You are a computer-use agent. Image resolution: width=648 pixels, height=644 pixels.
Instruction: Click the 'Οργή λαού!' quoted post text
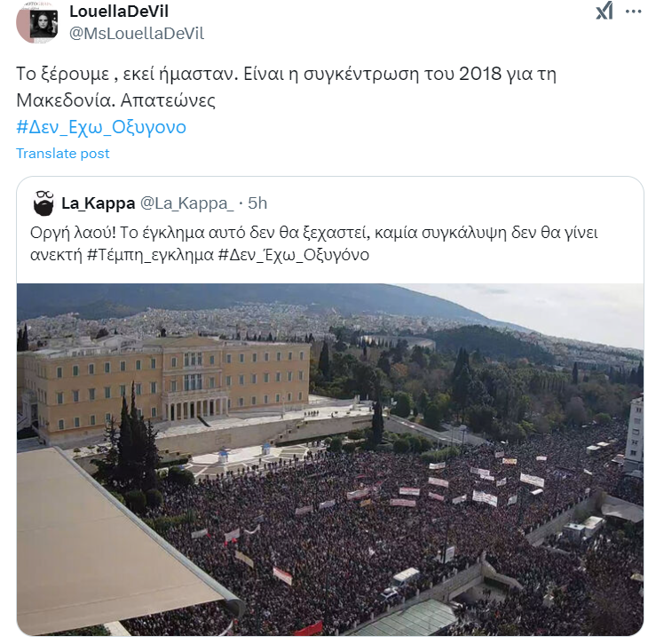pos(73,234)
